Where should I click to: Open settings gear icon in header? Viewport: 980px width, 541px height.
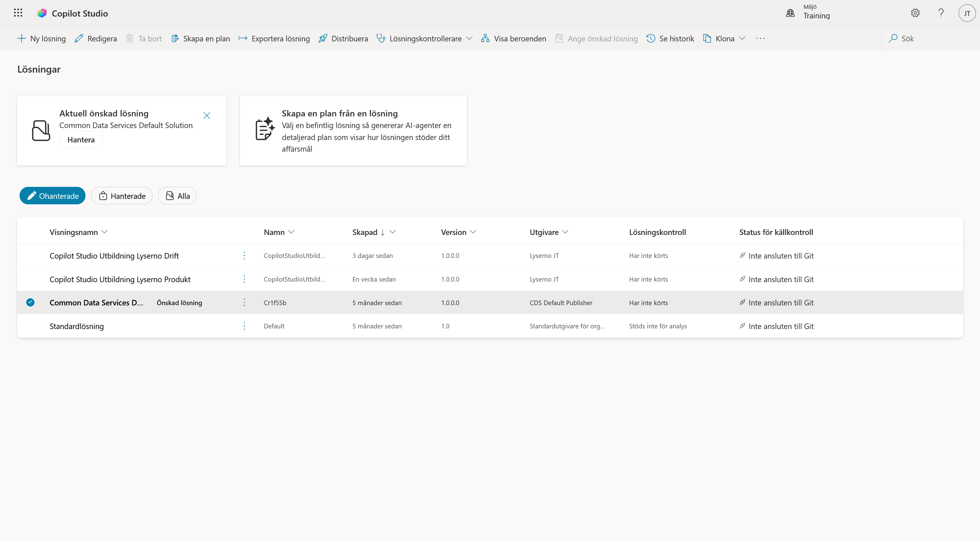coord(915,13)
